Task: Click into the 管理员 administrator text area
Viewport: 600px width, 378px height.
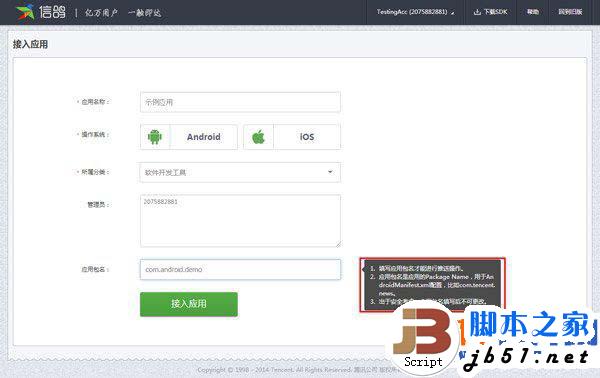Action: coord(240,221)
